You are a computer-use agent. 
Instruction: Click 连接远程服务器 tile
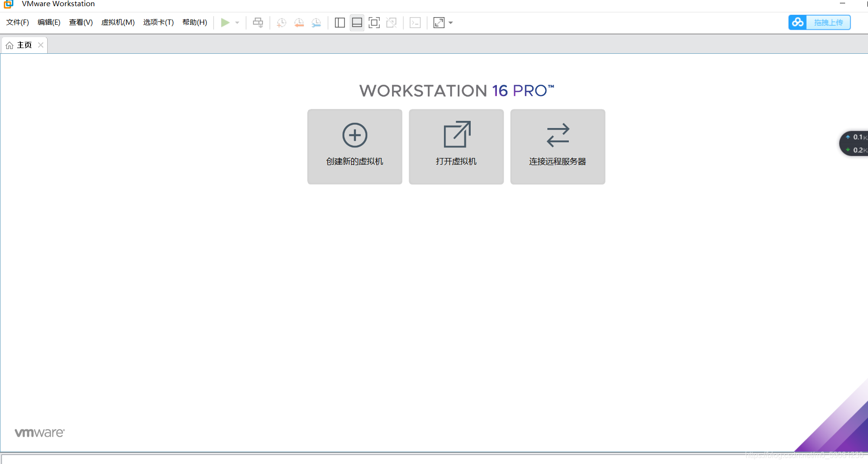(558, 147)
